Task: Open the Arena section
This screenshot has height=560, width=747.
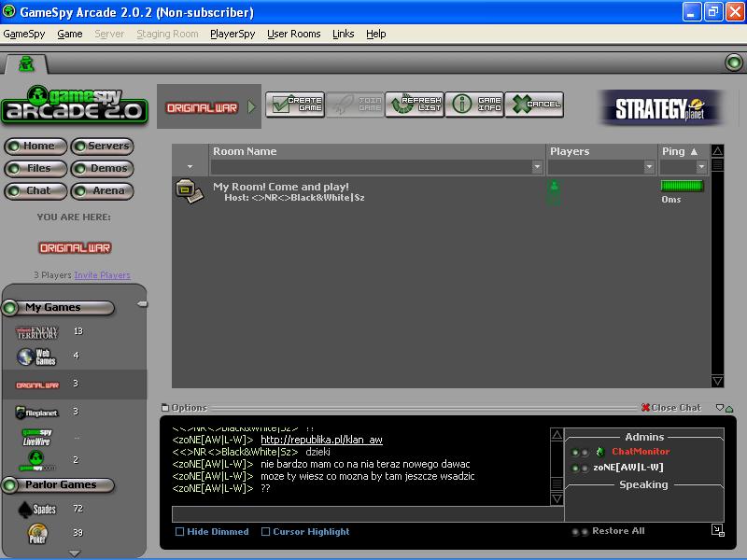Action: pos(102,190)
